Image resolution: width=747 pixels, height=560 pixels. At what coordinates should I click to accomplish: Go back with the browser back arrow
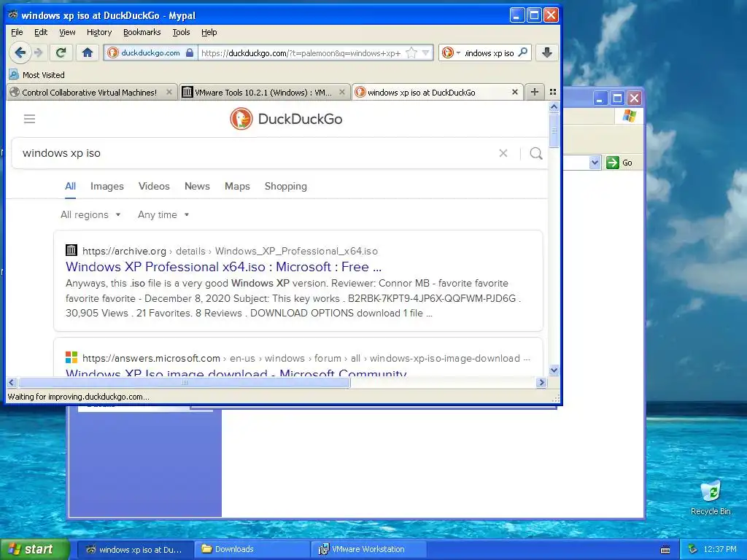tap(20, 52)
